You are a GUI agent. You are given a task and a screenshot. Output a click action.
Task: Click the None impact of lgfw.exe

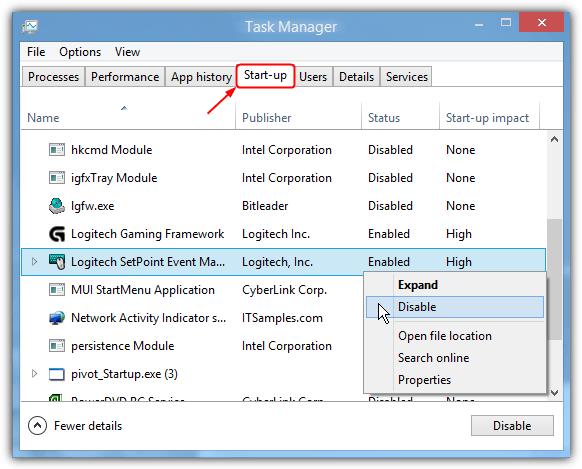point(460,206)
